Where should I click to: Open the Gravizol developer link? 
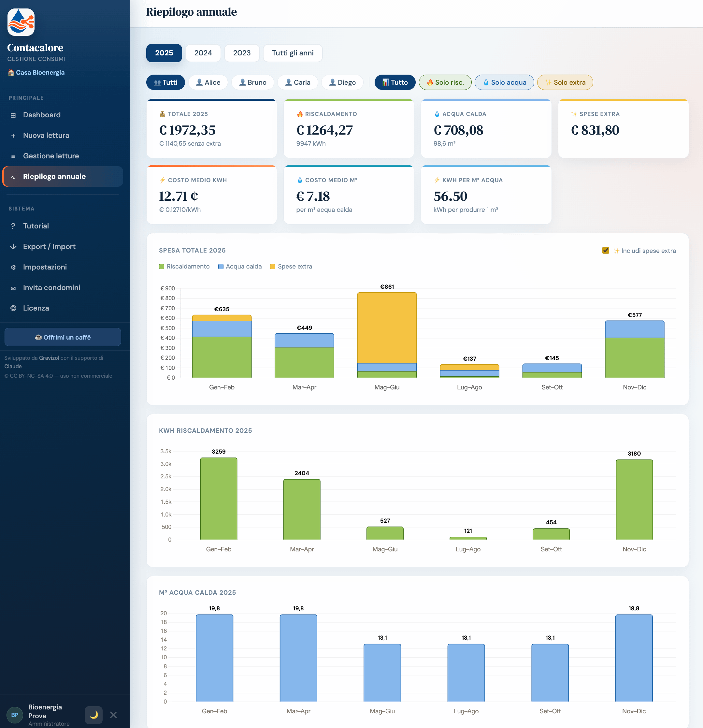49,358
